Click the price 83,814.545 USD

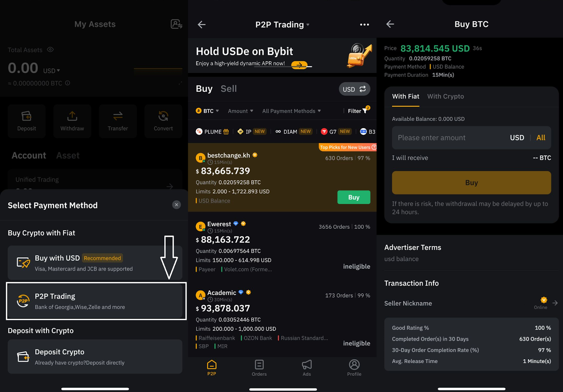[435, 48]
